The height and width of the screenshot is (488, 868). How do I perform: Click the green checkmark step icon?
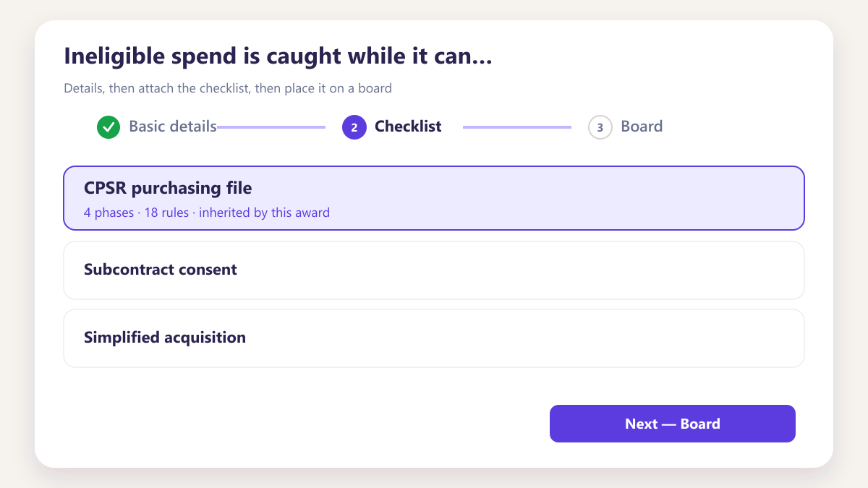click(x=109, y=127)
